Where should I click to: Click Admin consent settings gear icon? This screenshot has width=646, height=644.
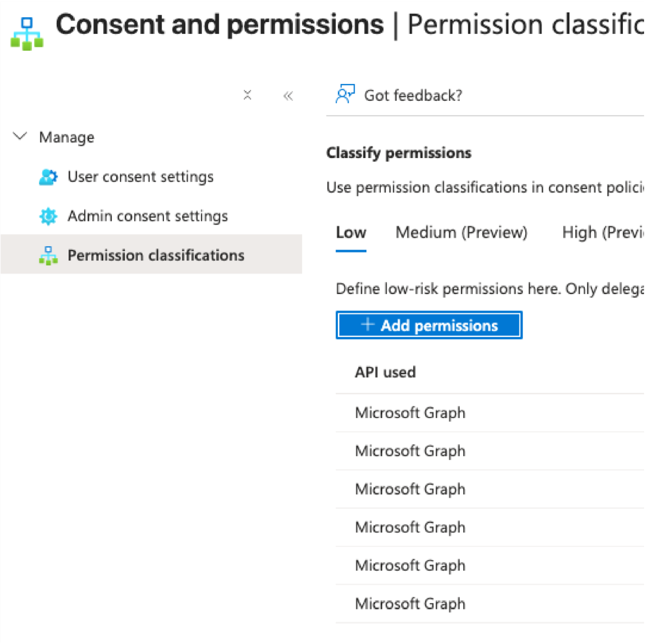(x=48, y=216)
